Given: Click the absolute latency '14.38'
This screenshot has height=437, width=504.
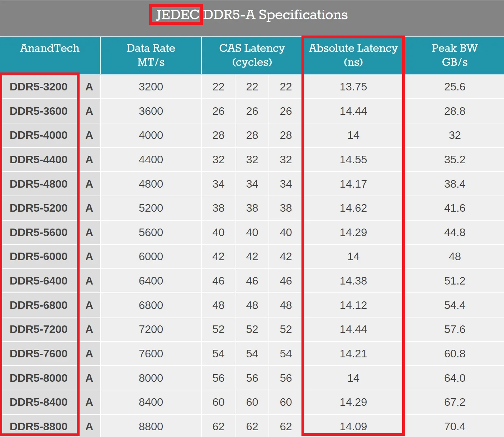Looking at the screenshot, I should [353, 281].
